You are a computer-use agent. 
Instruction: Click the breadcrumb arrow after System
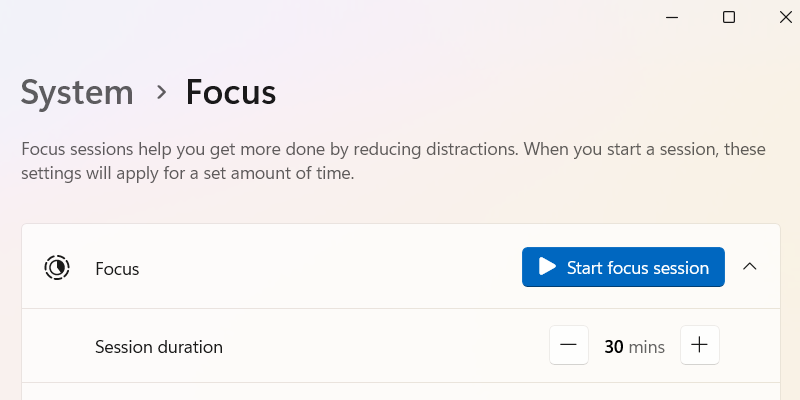tap(162, 92)
